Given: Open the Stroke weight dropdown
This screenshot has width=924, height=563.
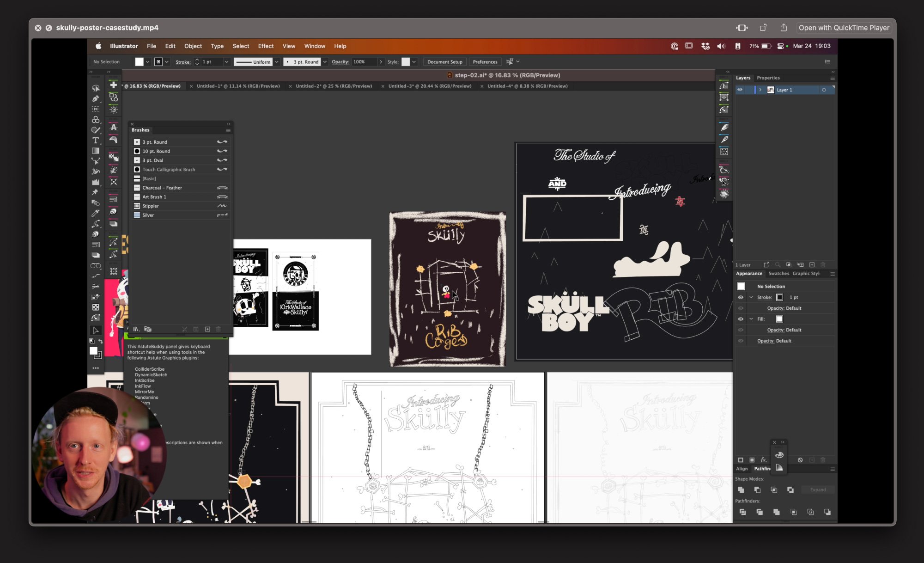Looking at the screenshot, I should 226,62.
